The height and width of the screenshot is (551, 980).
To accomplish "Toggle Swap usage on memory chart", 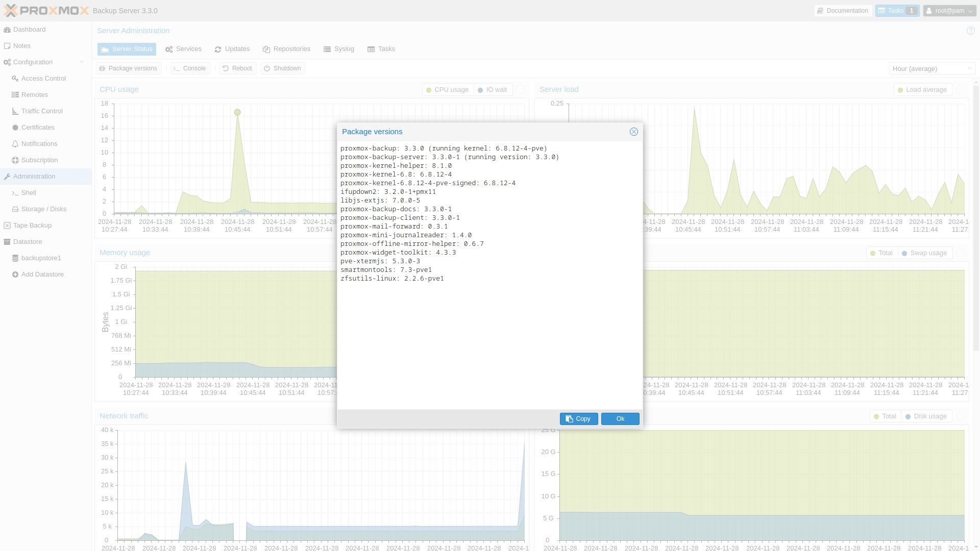I will click(925, 253).
